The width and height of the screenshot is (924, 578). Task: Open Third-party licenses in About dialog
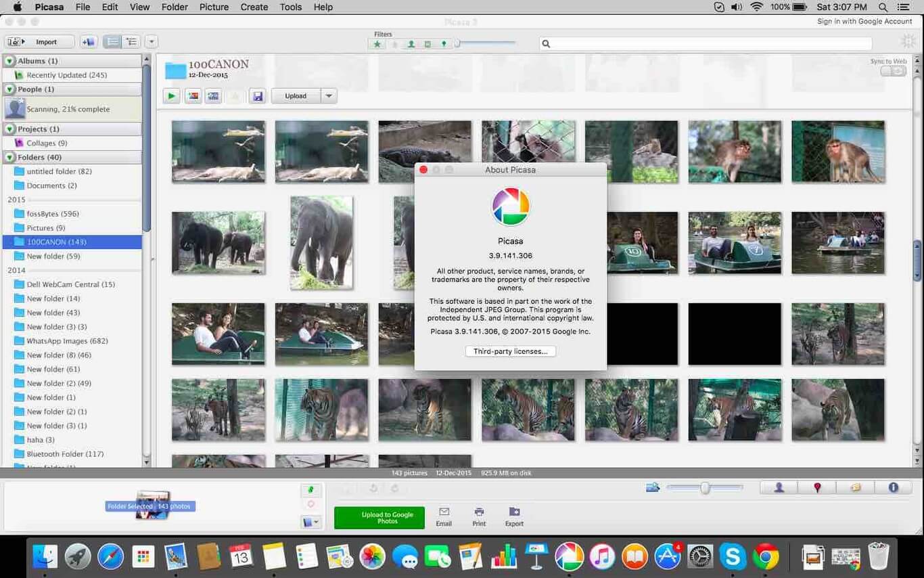tap(511, 351)
